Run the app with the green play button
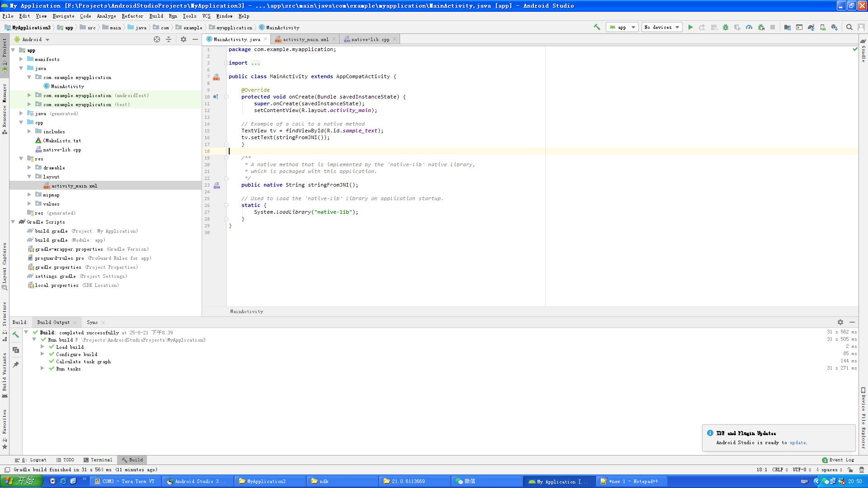The width and height of the screenshot is (868, 488). [690, 27]
